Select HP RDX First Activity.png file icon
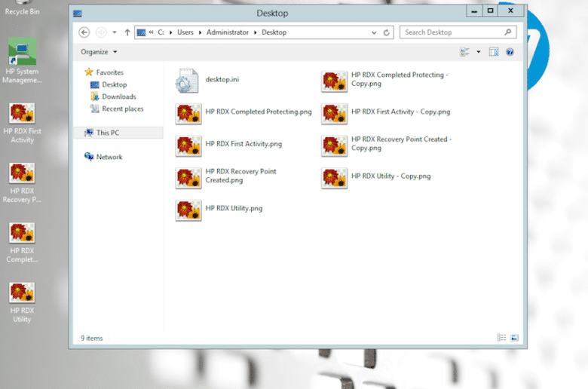588x389 pixels. (188, 146)
